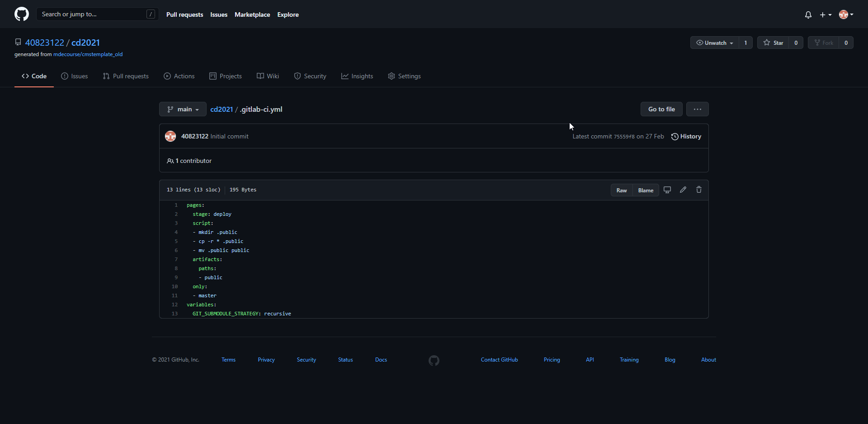
Task: Click cd2021 in the file breadcrumb
Action: pyautogui.click(x=222, y=109)
